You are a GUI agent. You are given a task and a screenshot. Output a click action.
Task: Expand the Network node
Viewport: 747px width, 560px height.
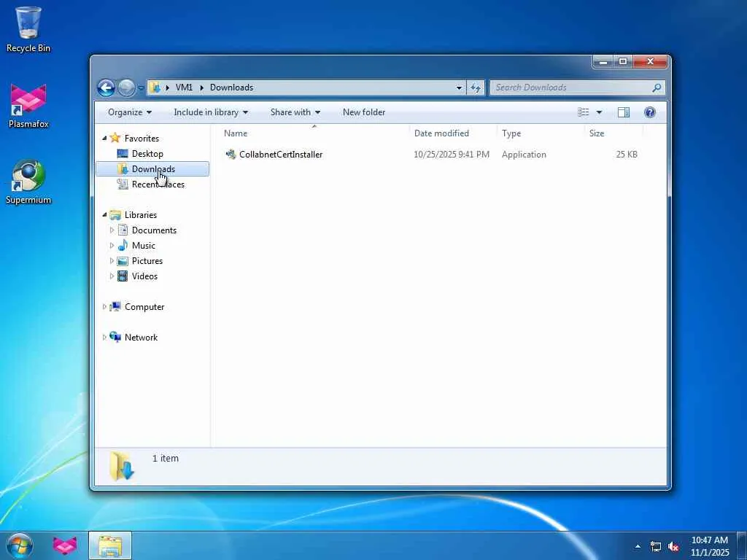pos(104,337)
